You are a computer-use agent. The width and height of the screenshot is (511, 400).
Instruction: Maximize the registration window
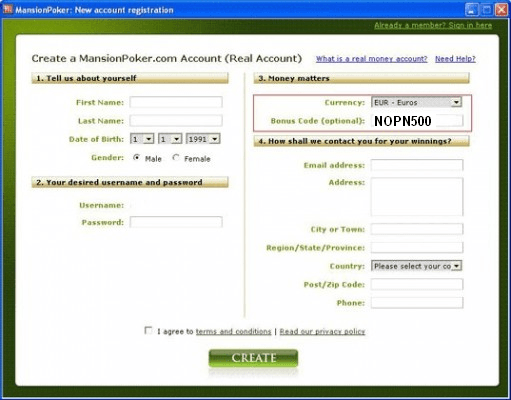(486, 10)
